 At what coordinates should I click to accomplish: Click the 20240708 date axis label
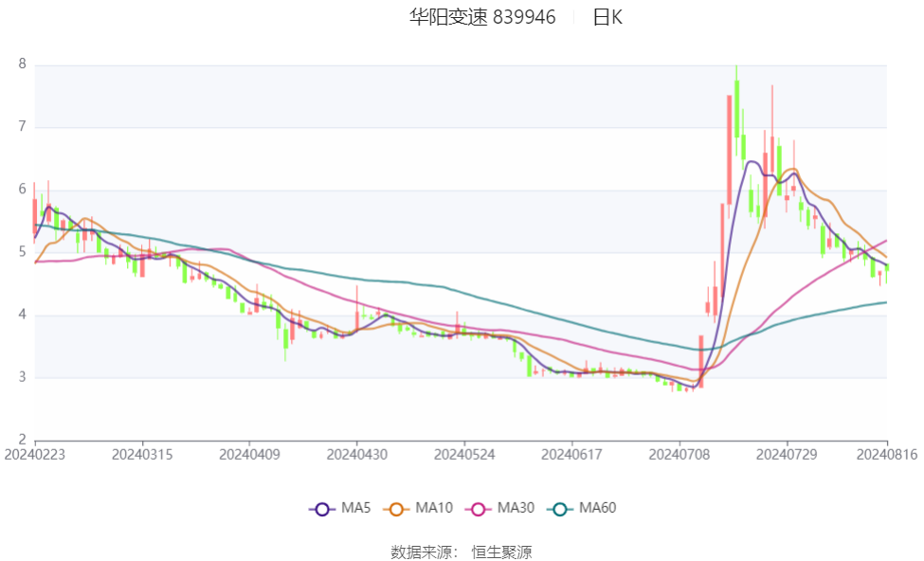679,454
